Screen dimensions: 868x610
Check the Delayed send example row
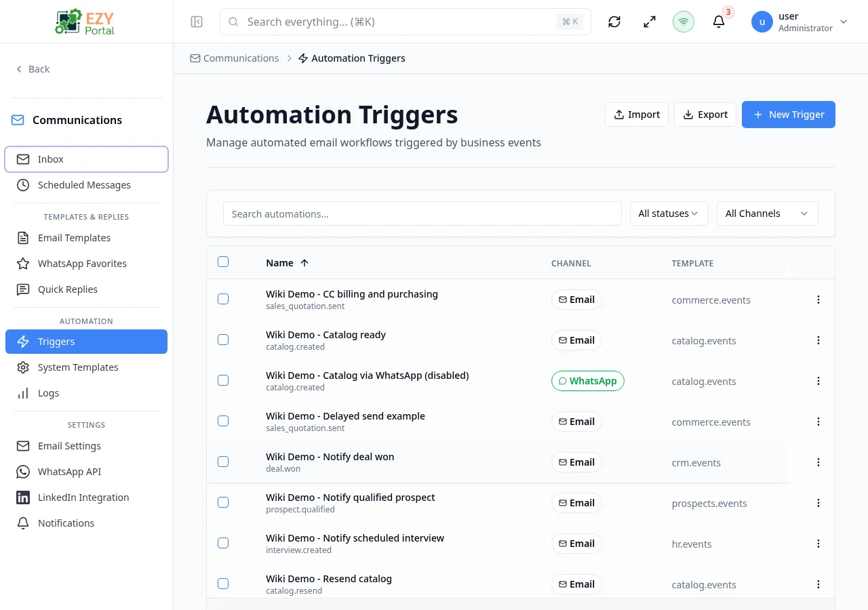[x=223, y=421]
